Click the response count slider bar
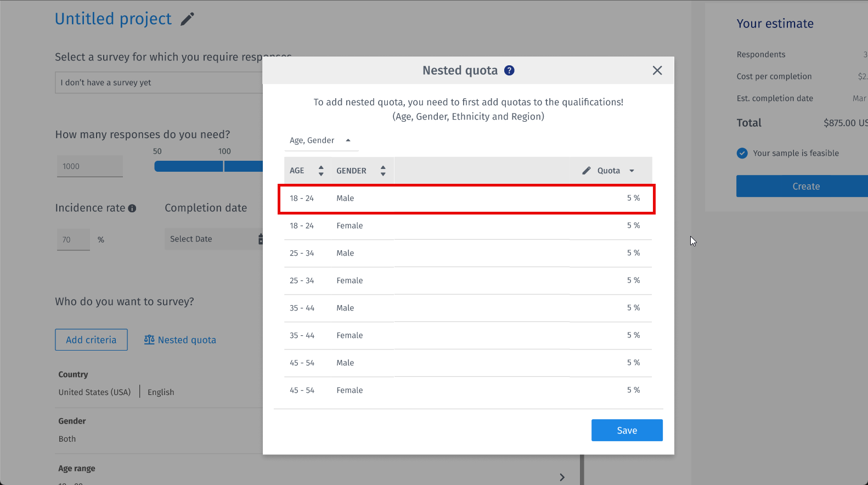Image resolution: width=868 pixels, height=485 pixels. (208, 166)
